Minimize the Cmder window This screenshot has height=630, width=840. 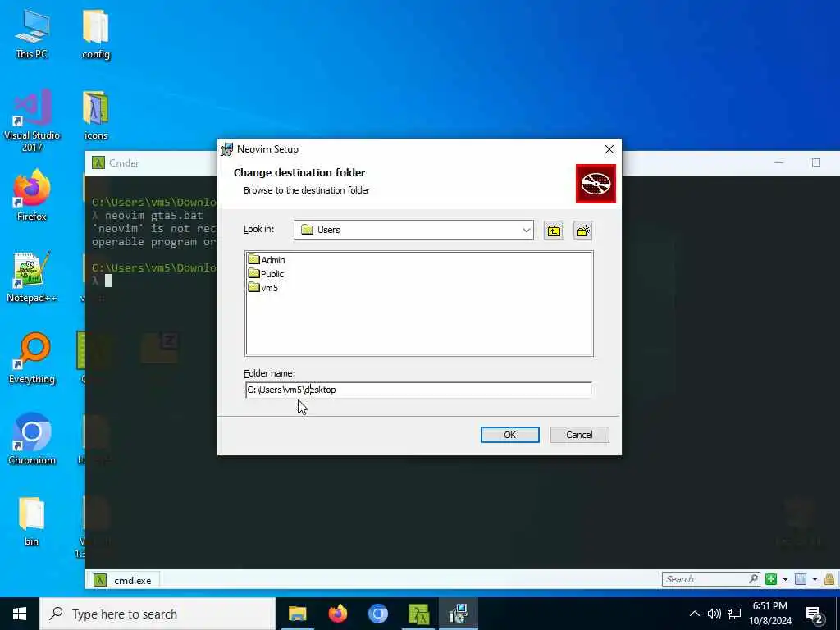click(x=779, y=163)
